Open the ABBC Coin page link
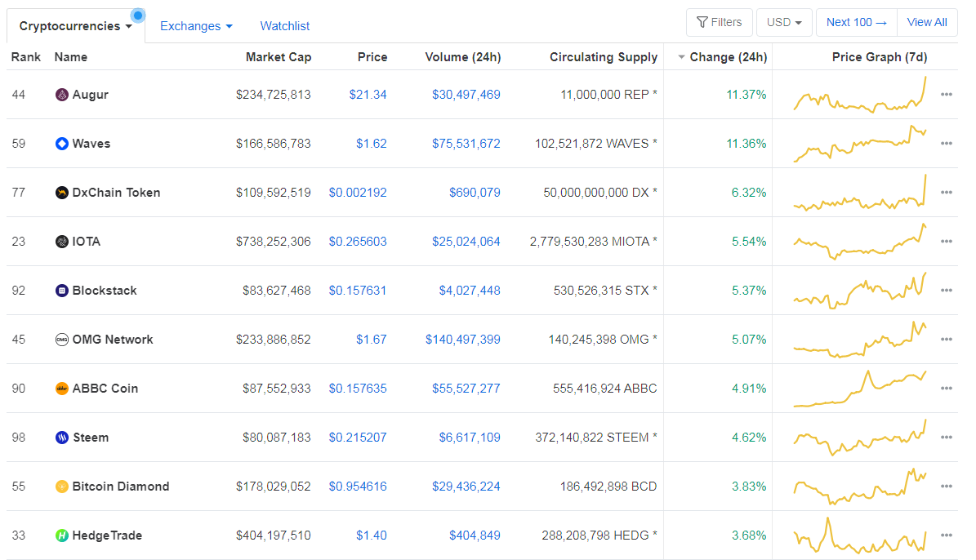The width and height of the screenshot is (976, 560). (105, 389)
